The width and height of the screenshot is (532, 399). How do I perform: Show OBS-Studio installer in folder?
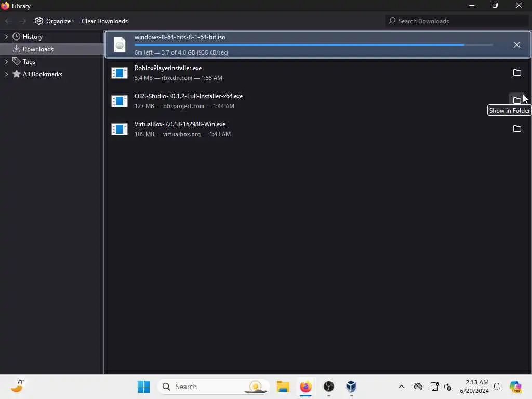tap(517, 100)
